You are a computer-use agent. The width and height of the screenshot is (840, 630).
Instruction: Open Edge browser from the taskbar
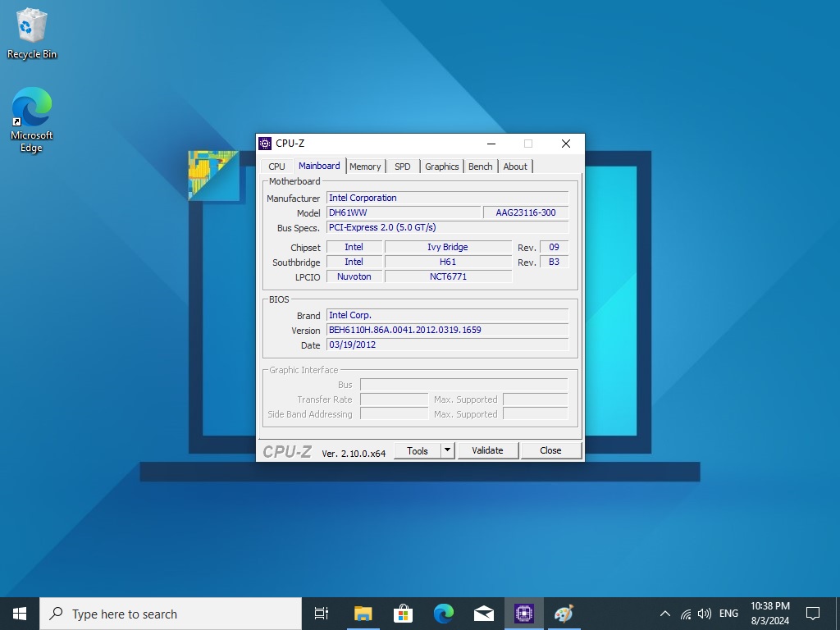click(x=444, y=614)
